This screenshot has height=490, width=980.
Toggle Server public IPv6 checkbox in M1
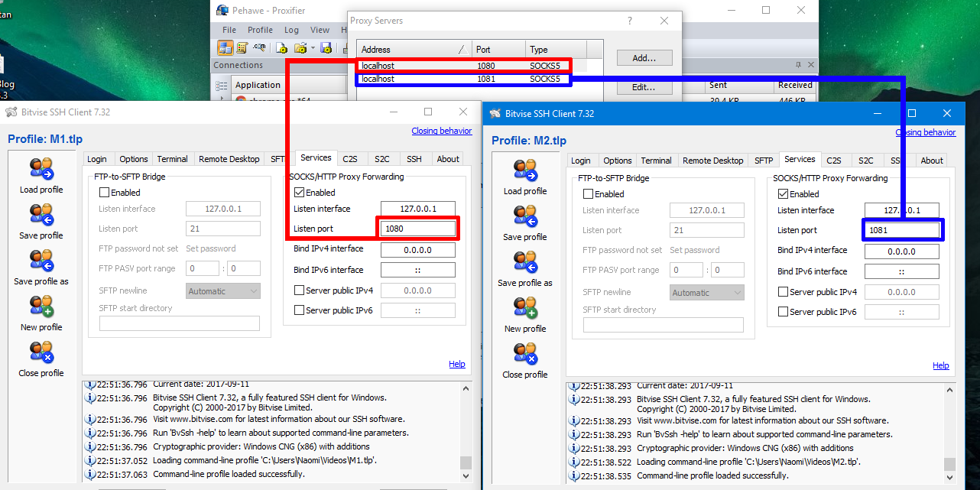click(x=300, y=310)
